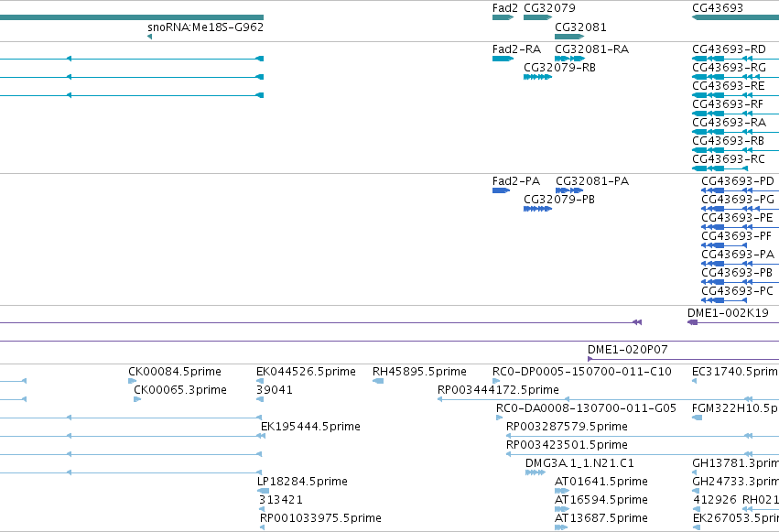
Task: Select the CG32079 gene label
Action: (x=549, y=8)
